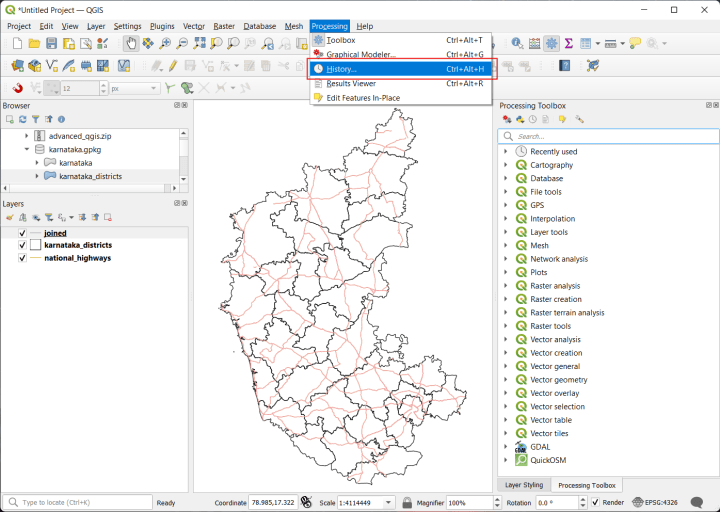Toggle the Processing Toolbox gear icon
This screenshot has height=512, width=720.
[551, 43]
